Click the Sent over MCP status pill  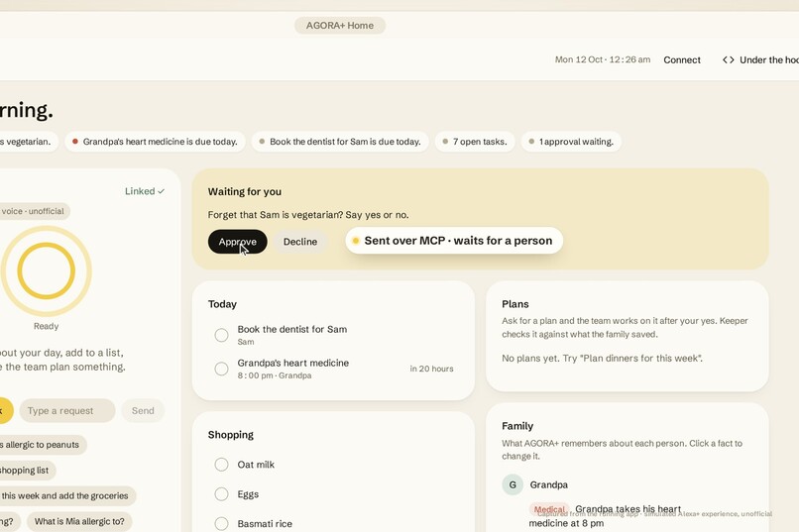click(454, 241)
